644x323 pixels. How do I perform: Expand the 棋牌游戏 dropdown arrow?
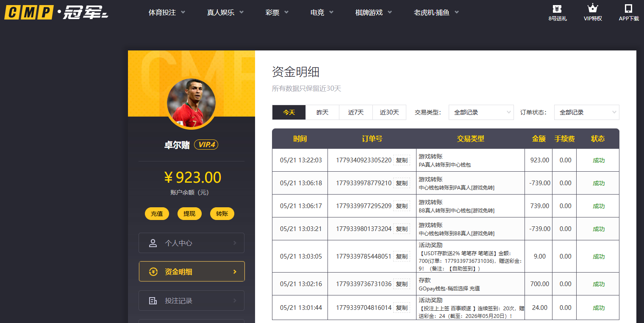point(390,13)
